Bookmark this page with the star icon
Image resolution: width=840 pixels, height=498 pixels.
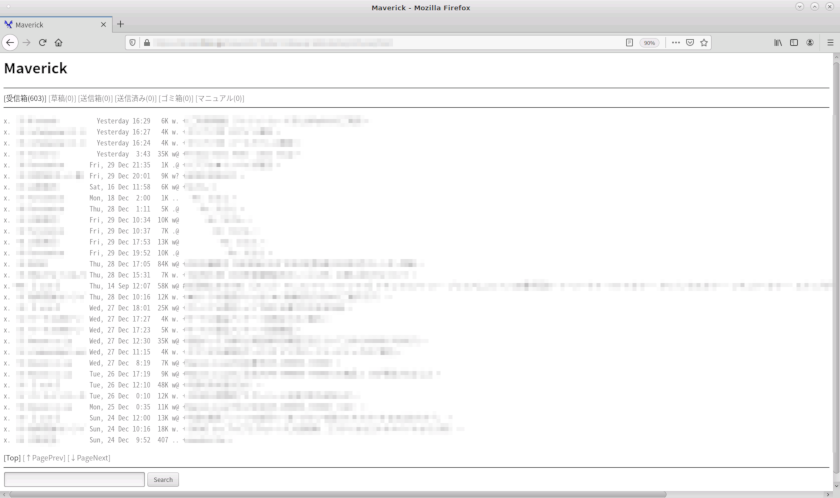[x=704, y=43]
